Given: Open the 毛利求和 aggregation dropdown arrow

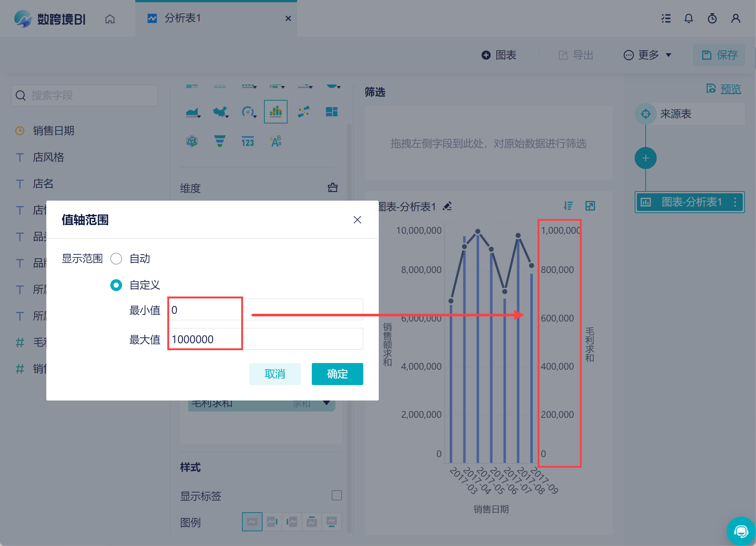Looking at the screenshot, I should (326, 403).
